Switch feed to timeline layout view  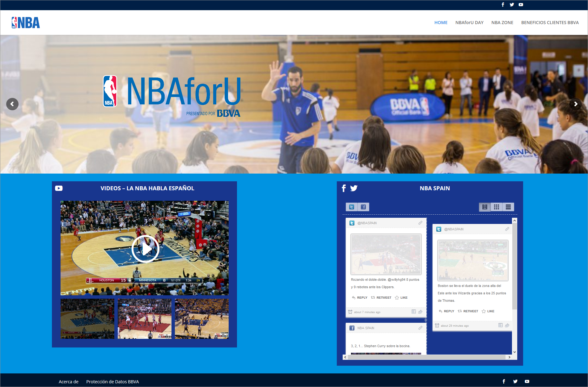[x=485, y=207]
